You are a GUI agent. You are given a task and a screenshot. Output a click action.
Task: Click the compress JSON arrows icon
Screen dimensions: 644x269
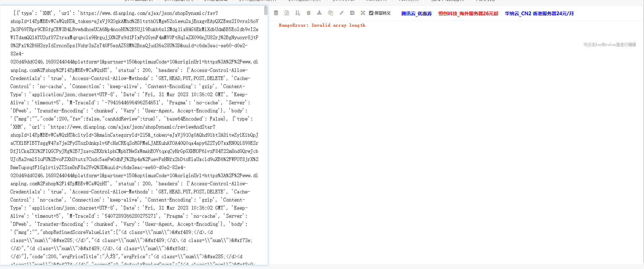click(x=341, y=13)
